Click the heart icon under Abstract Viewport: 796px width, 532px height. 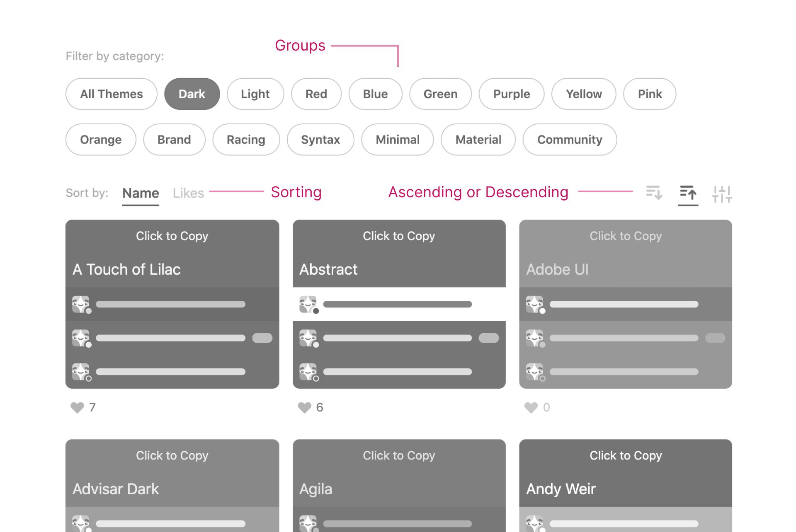tap(305, 408)
